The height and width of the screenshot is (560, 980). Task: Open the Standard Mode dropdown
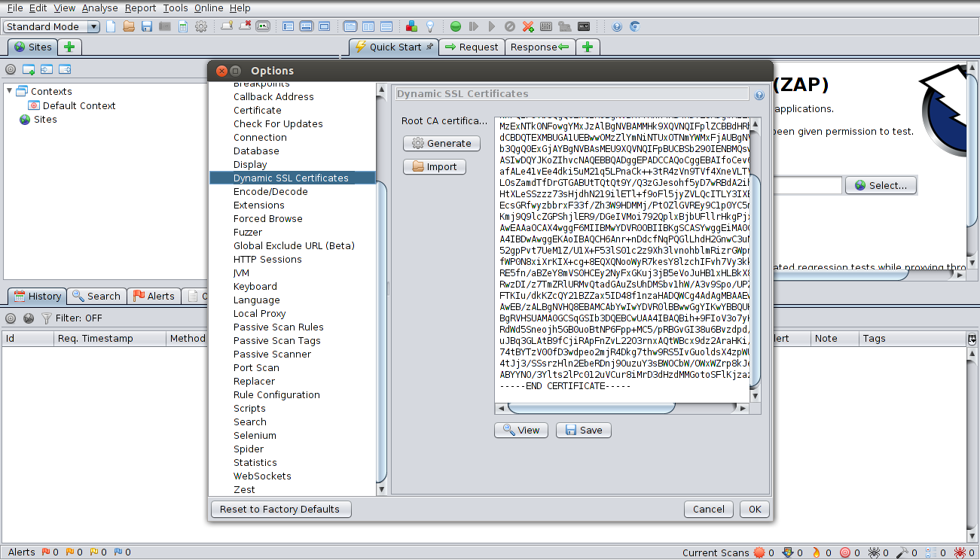tap(52, 26)
